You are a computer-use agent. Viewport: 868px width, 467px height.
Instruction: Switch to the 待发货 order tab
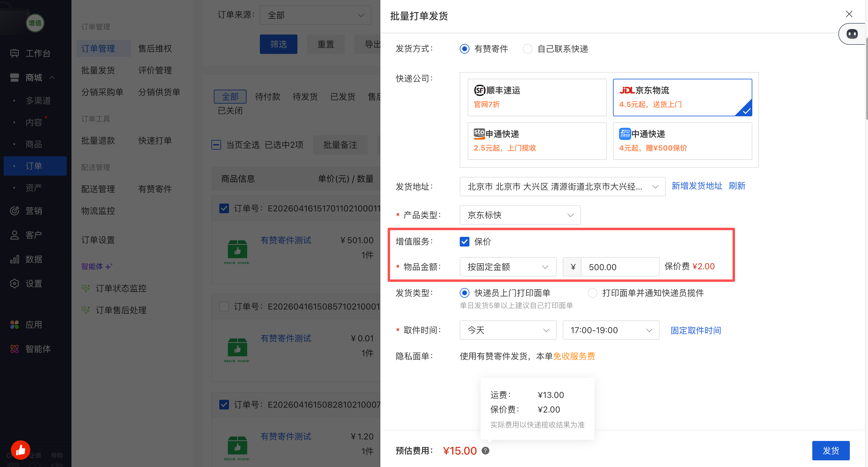pos(305,97)
